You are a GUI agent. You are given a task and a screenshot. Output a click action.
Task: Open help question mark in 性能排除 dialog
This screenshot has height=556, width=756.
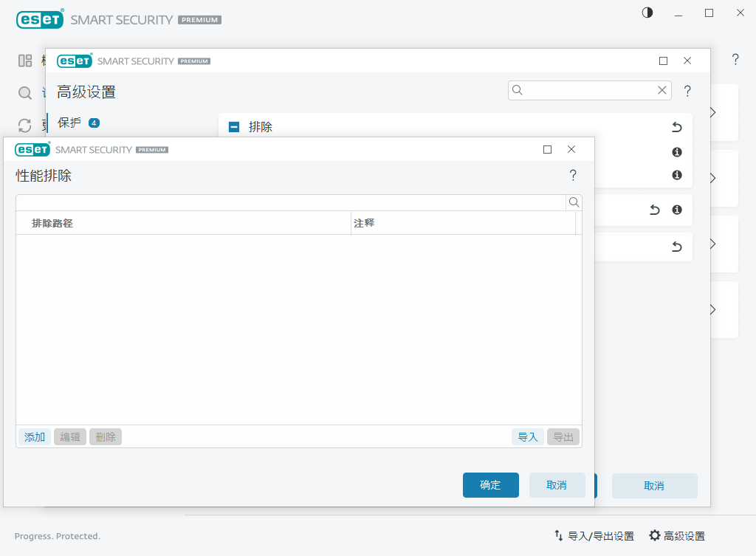pos(573,176)
